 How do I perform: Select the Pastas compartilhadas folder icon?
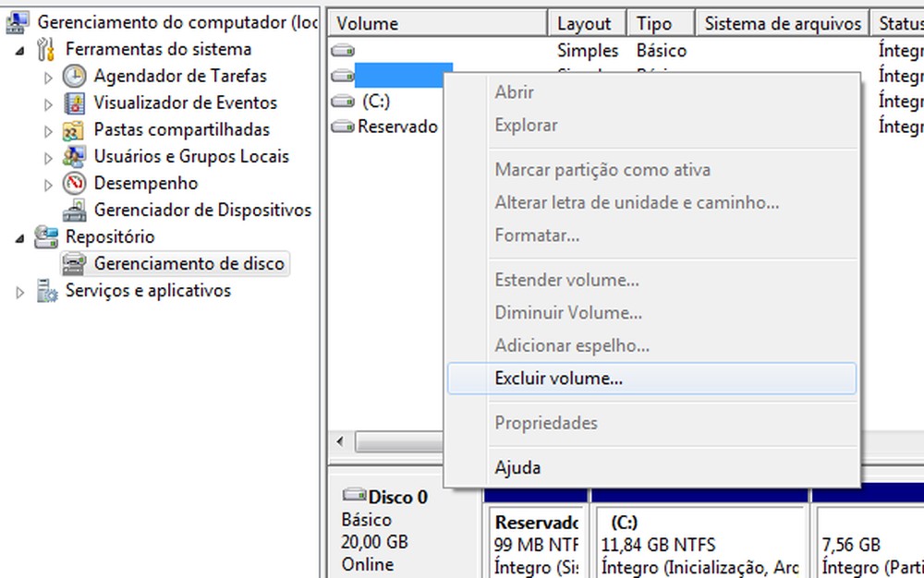pos(72,130)
